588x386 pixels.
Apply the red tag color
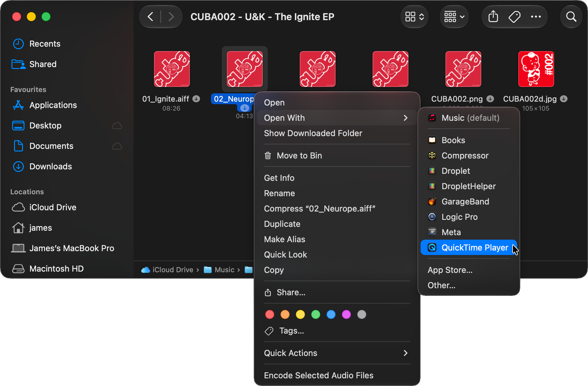point(270,314)
